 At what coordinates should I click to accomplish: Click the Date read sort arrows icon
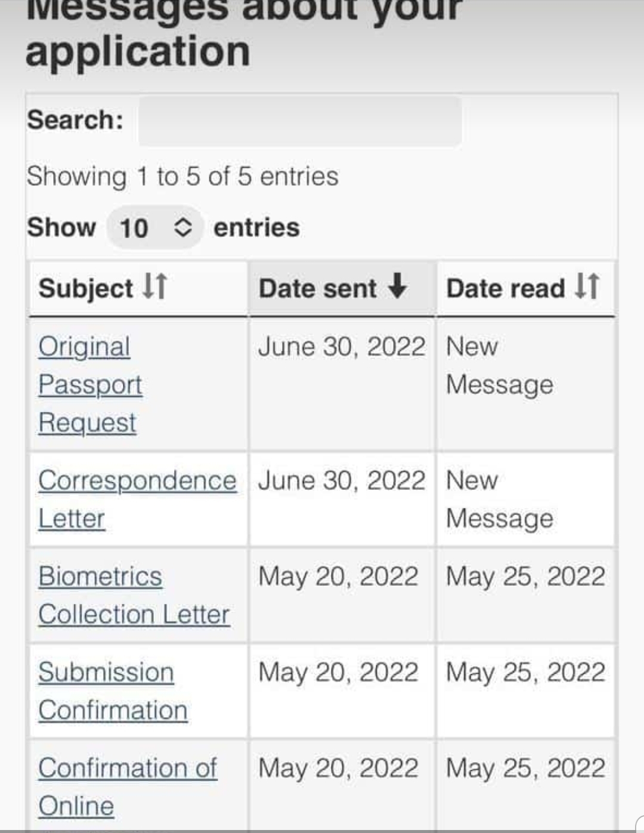coord(587,286)
